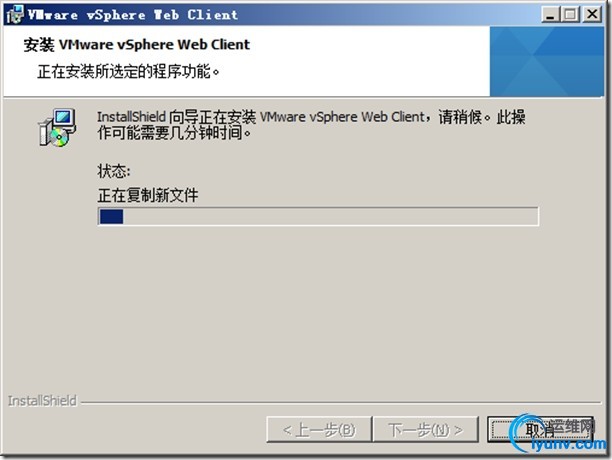Viewport: 612px width, 460px height.
Task: Close the installer with the X button
Action: point(592,14)
